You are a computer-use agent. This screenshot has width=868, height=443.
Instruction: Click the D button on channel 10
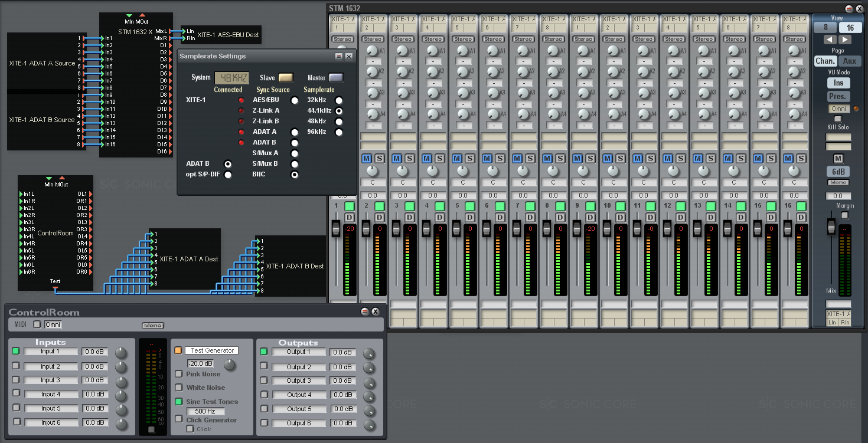(621, 217)
